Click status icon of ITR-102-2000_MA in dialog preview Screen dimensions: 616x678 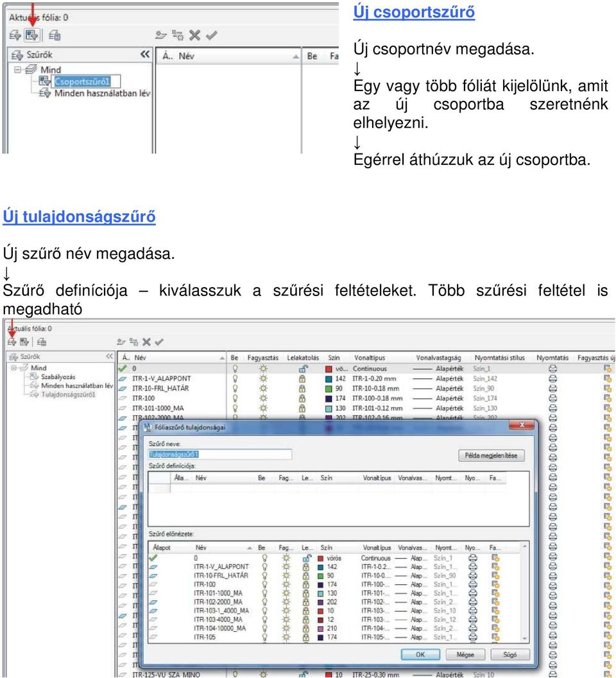point(153,602)
